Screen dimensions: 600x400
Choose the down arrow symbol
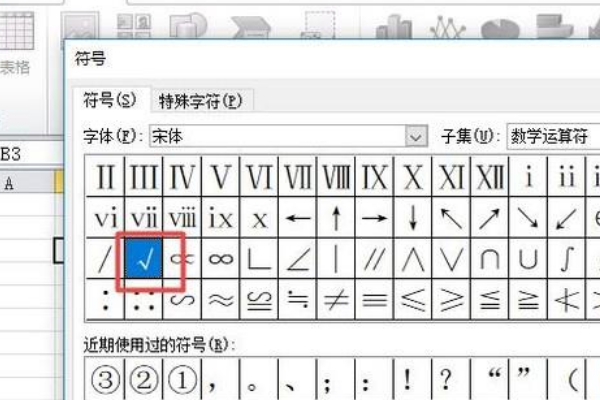[x=412, y=218]
